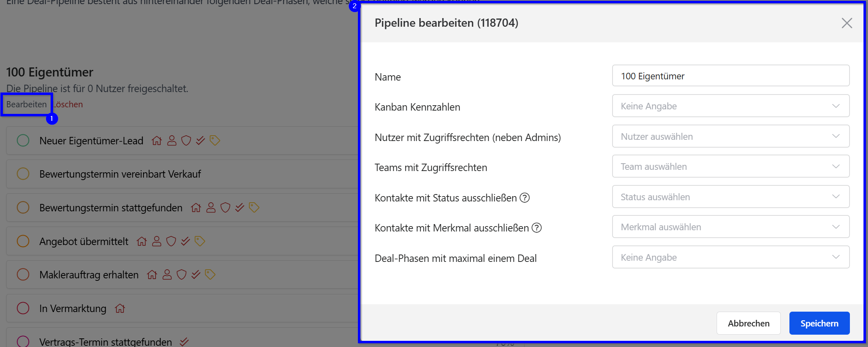Open Deal-Phasen mit maximal einem Deal dropdown
This screenshot has height=347, width=868.
click(x=731, y=257)
